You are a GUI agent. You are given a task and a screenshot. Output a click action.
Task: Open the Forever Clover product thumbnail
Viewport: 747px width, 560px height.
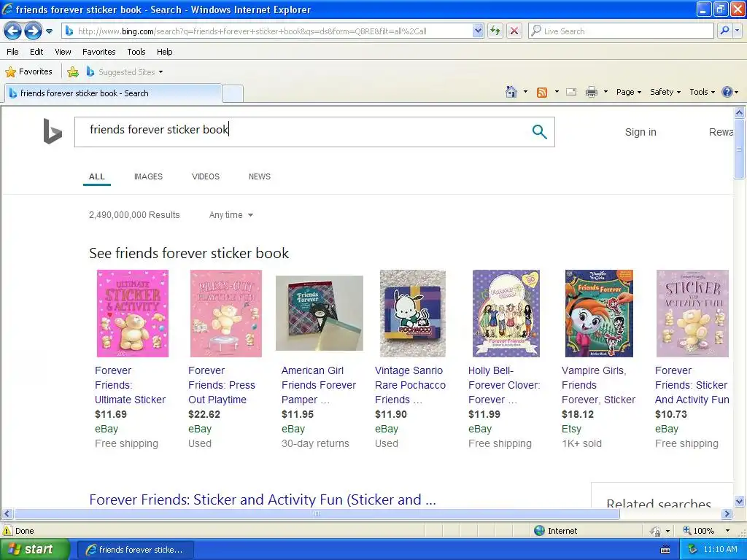[506, 314]
